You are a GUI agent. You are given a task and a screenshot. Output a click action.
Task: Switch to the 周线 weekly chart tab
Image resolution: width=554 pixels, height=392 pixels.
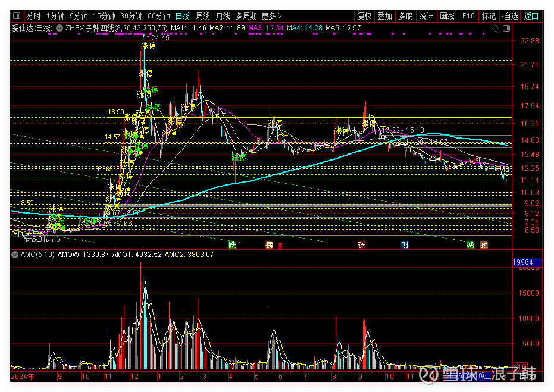coord(203,16)
